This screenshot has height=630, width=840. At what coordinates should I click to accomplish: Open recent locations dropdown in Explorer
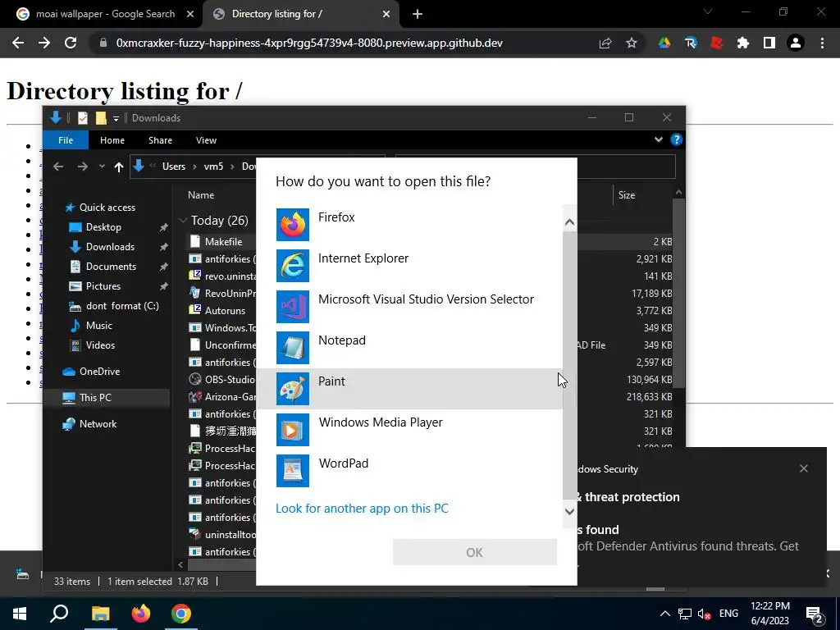[x=102, y=167]
